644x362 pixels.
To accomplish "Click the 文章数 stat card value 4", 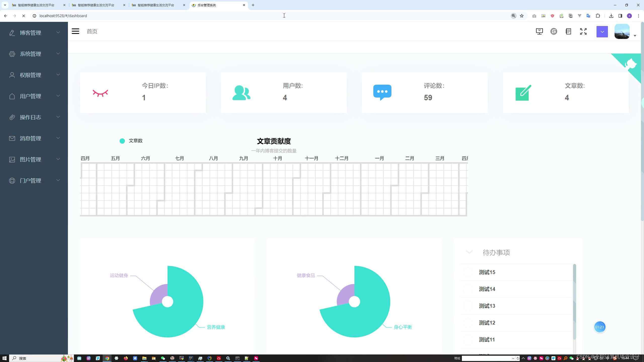I will click(567, 98).
